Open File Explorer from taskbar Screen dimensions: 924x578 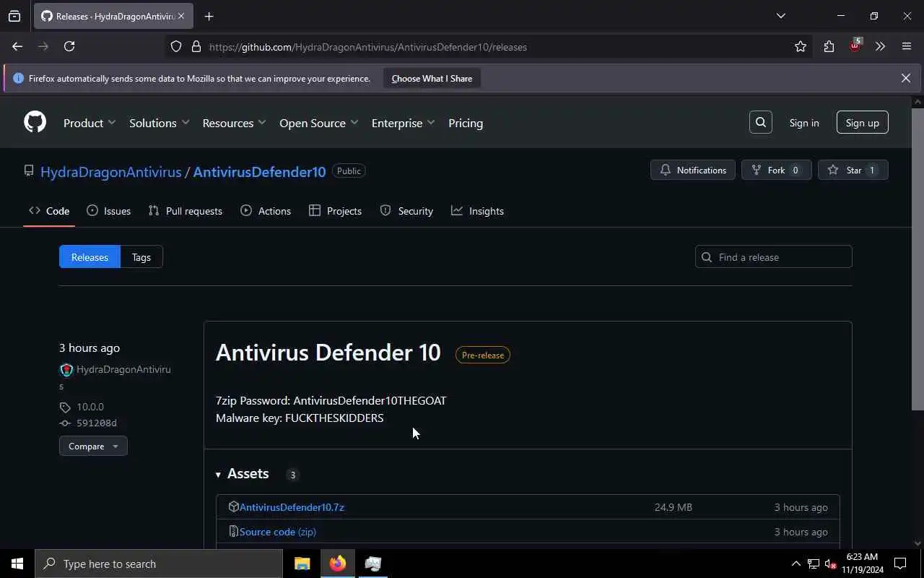[x=302, y=564]
